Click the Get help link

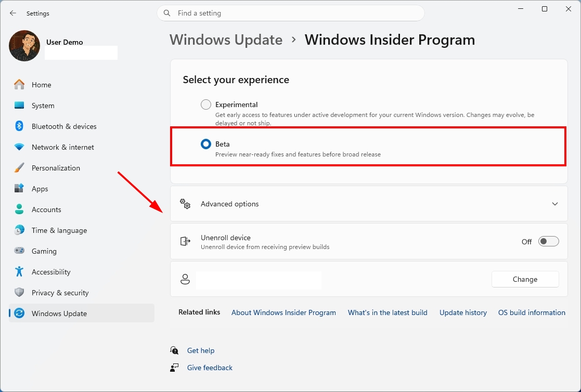[201, 350]
